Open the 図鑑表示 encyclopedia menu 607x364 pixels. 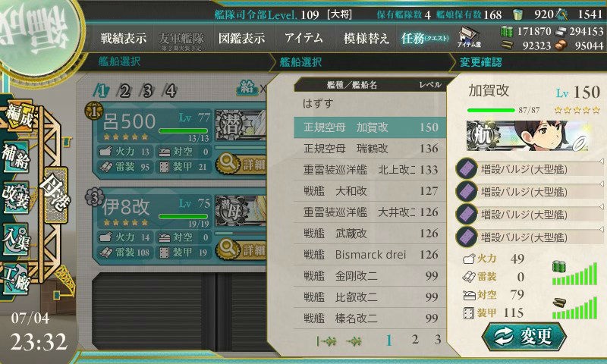point(241,38)
